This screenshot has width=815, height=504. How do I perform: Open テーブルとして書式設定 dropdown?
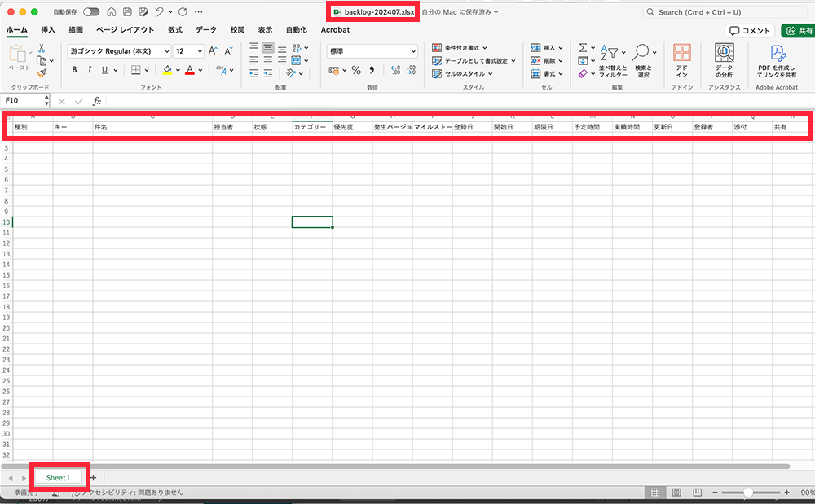point(474,61)
